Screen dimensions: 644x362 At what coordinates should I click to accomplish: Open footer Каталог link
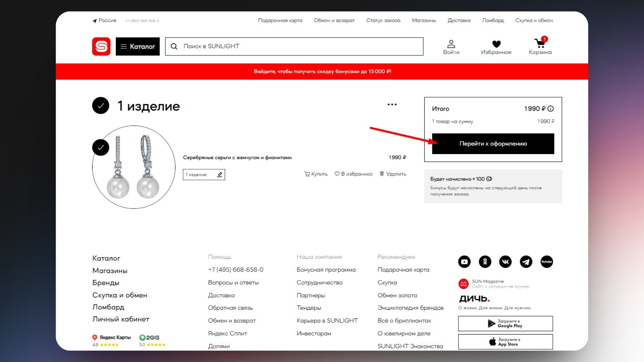coord(106,258)
